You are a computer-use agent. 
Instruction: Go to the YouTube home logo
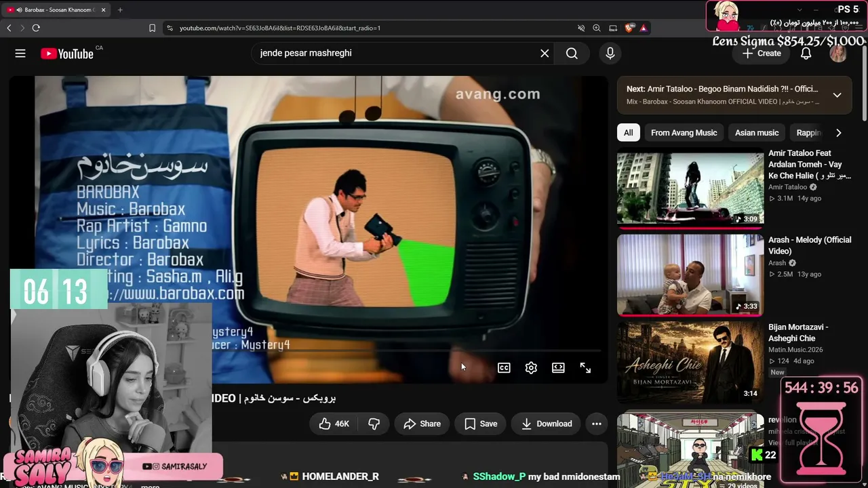click(67, 54)
